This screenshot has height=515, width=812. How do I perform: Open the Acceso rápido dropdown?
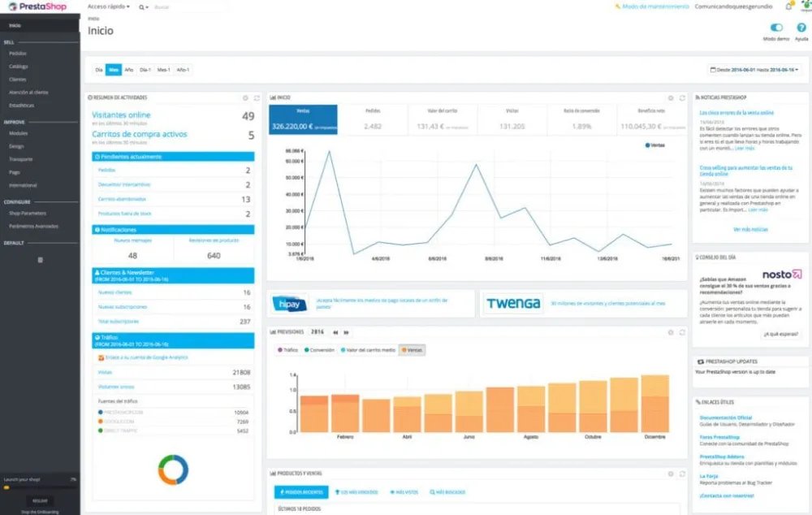(109, 6)
